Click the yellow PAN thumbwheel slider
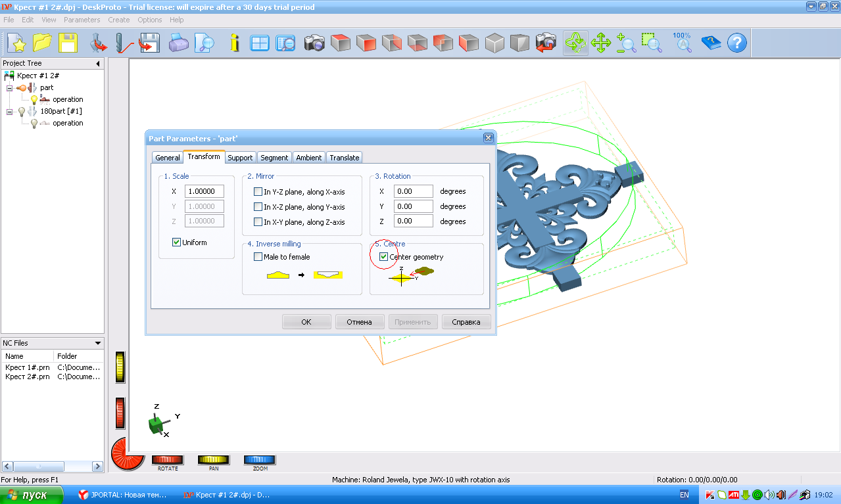Viewport: 841px width, 504px height. [214, 459]
